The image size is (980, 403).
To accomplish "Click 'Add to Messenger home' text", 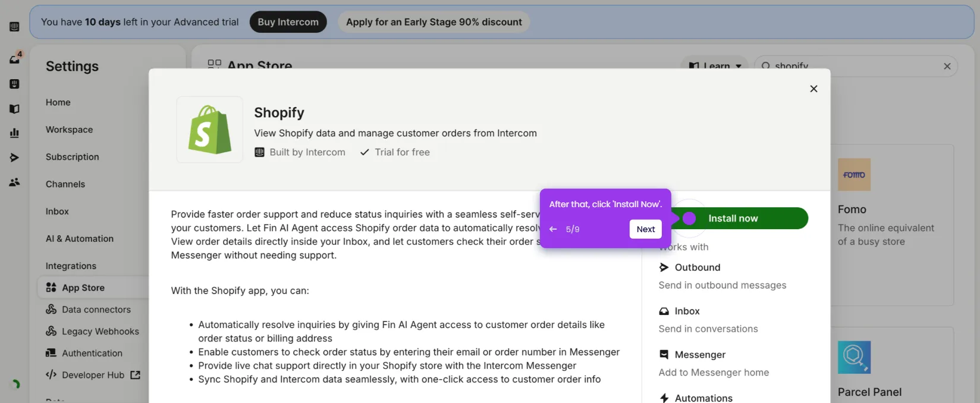I will 714,372.
